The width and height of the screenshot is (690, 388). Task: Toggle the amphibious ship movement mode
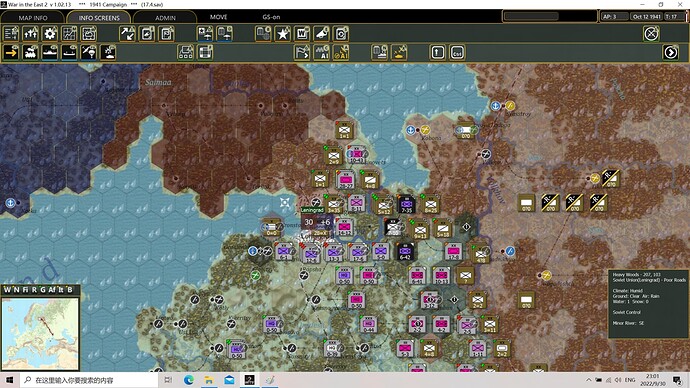pyautogui.click(x=69, y=52)
